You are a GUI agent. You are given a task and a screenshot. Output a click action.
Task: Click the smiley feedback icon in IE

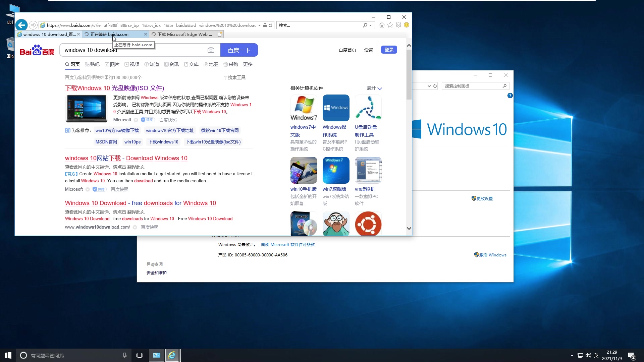(x=407, y=25)
